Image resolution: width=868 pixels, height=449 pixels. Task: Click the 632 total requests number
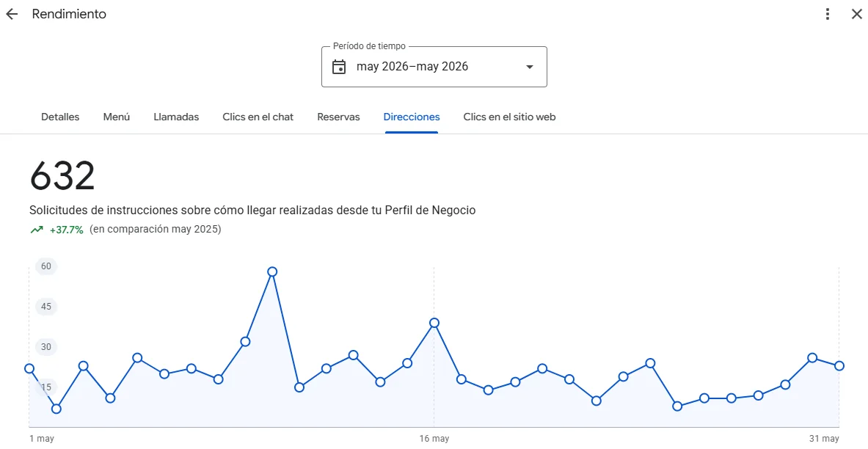[x=62, y=176]
